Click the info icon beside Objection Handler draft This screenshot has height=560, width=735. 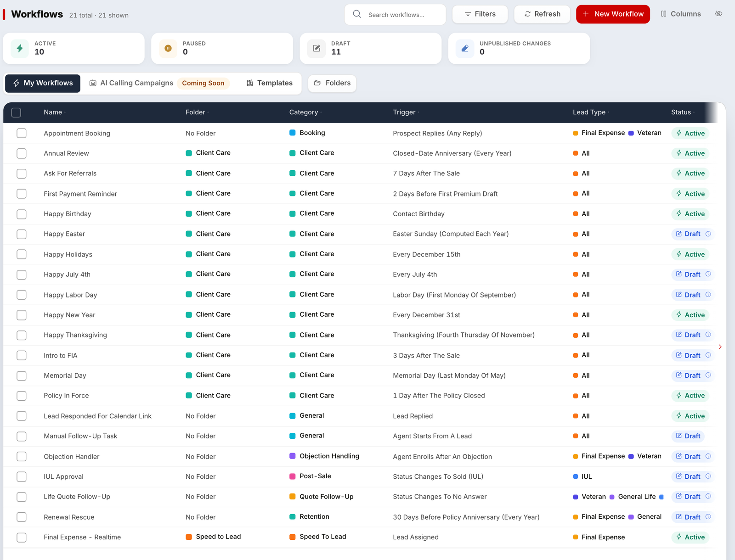708,456
